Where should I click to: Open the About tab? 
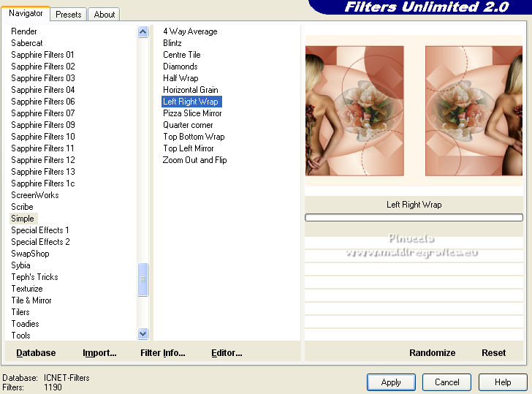(104, 15)
